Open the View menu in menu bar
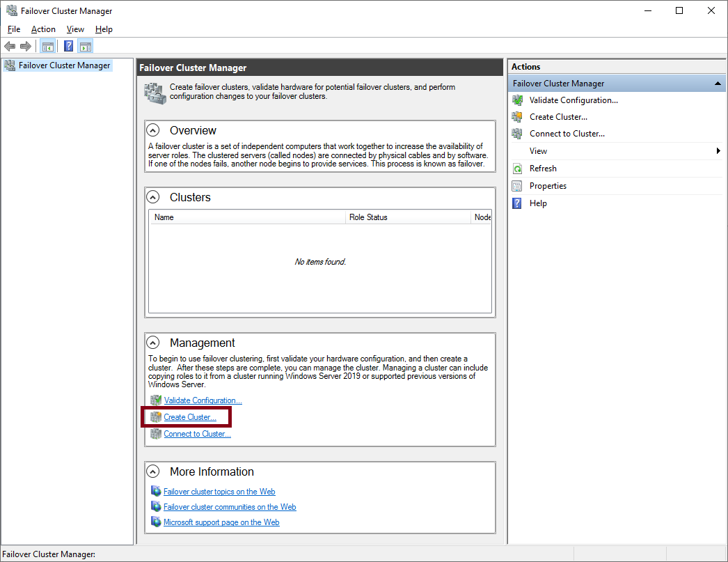The image size is (728, 562). tap(75, 29)
